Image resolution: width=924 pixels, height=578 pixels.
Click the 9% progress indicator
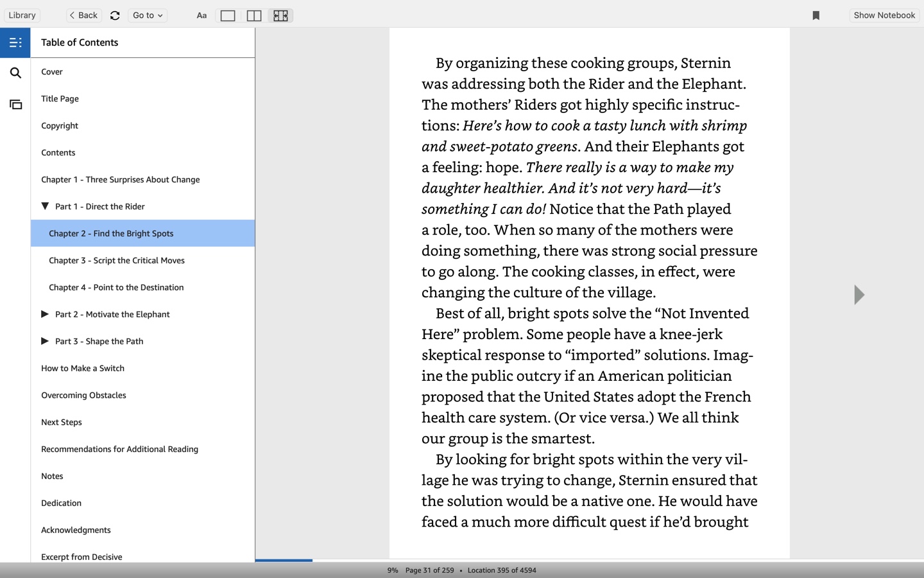click(393, 570)
